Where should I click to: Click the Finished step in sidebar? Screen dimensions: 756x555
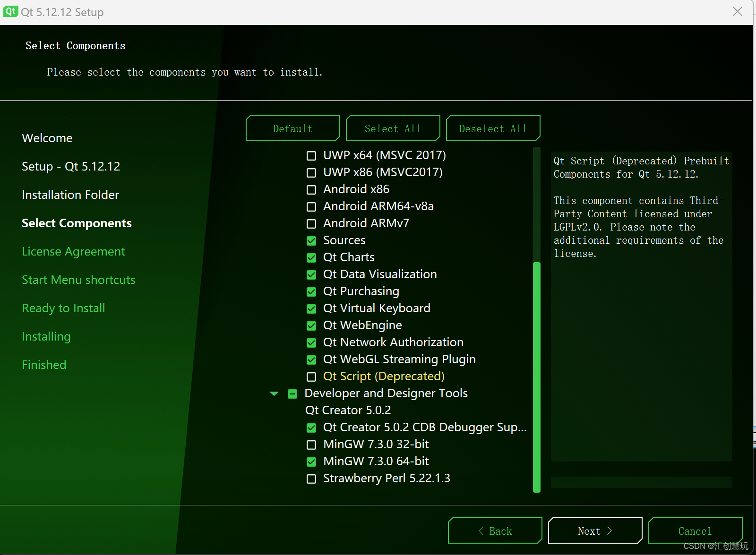pos(44,365)
